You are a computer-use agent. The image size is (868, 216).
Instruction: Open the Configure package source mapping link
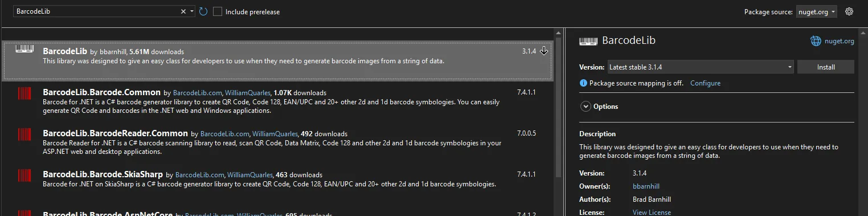pyautogui.click(x=705, y=83)
